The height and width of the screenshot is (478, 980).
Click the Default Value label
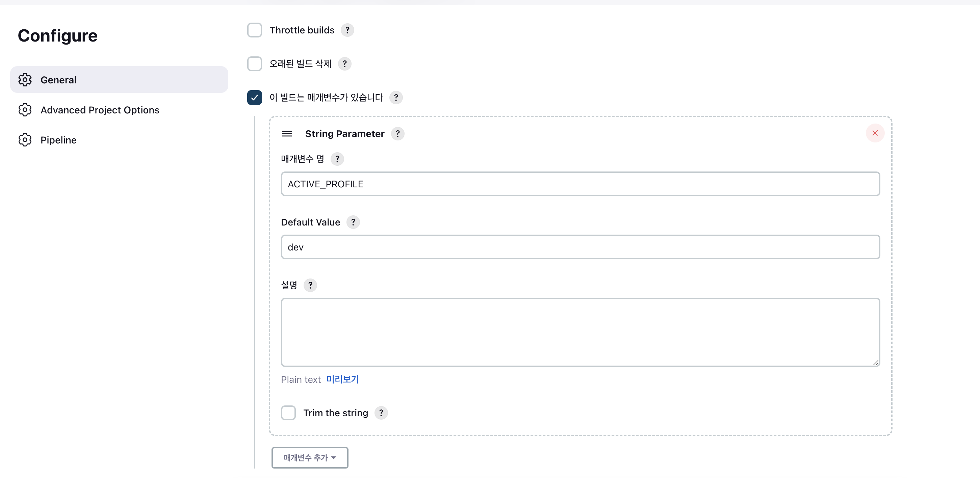click(310, 222)
